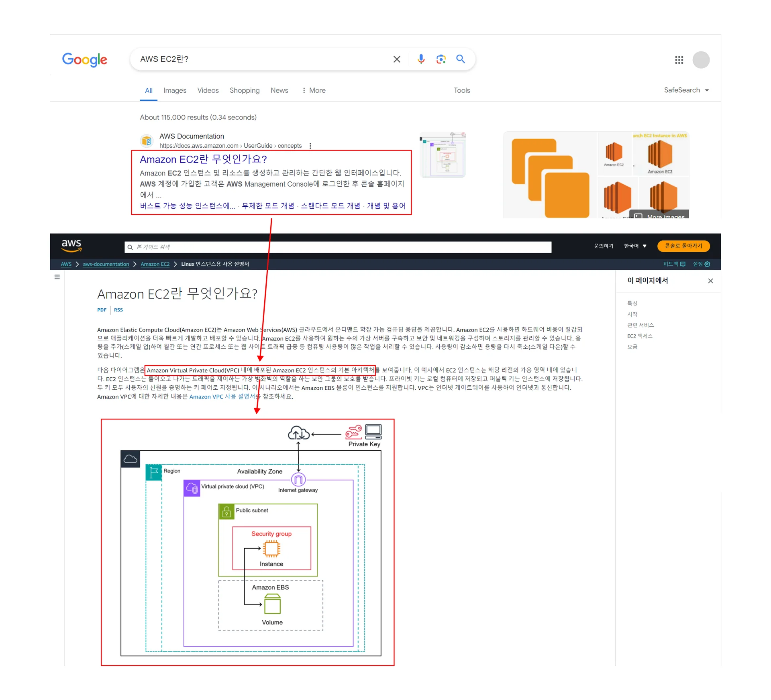
Task: Open the AWS docs hamburger side menu
Action: (x=57, y=277)
